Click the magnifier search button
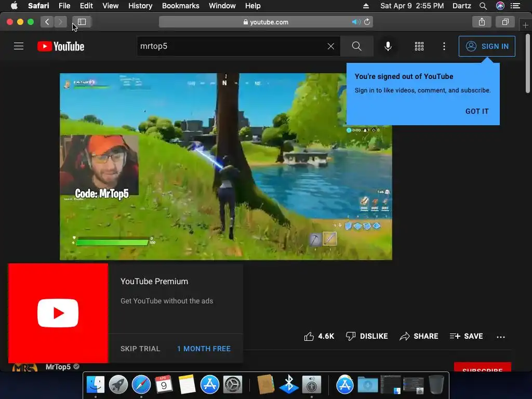 pos(356,46)
